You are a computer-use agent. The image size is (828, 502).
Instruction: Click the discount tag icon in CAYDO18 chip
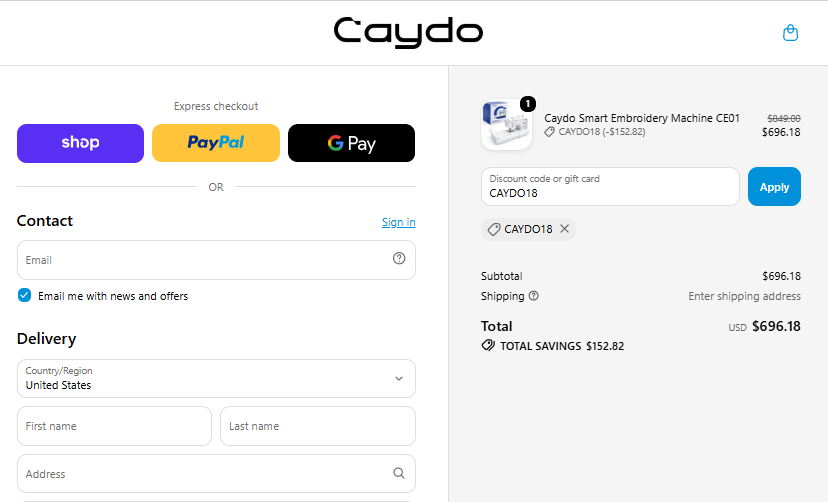[494, 229]
